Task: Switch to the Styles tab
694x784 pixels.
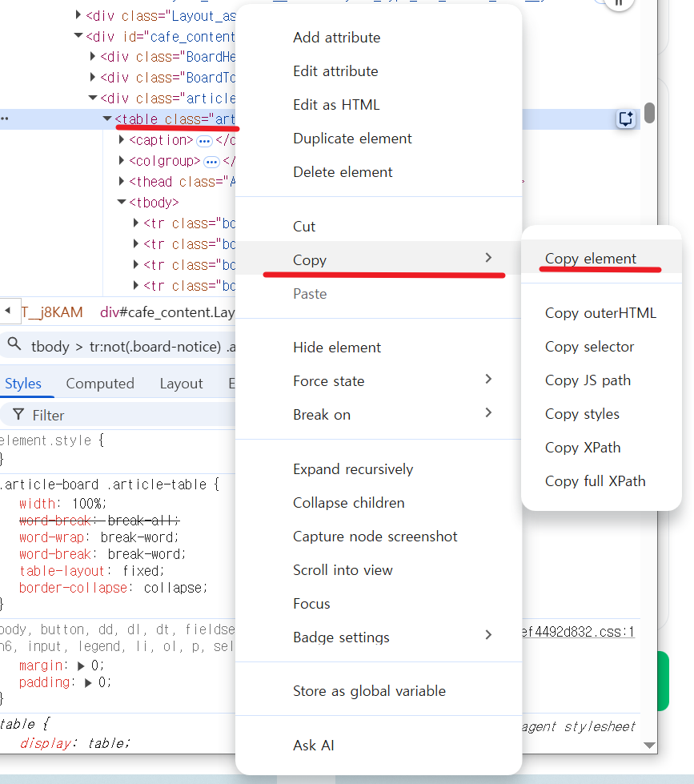Action: point(23,384)
